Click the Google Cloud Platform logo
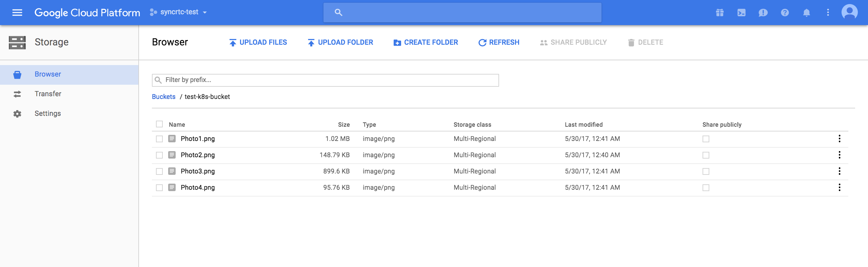Viewport: 868px width, 267px height. click(87, 13)
